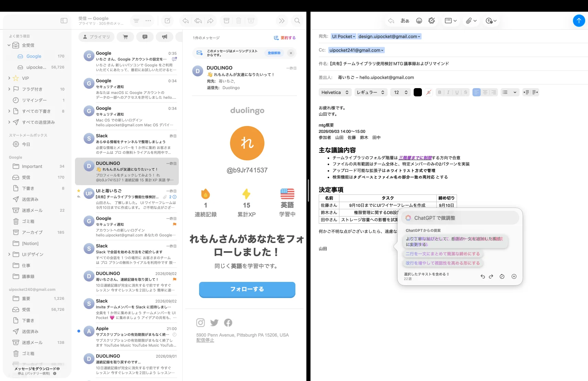Undo the ChatGPT rewrite in the popup

[483, 276]
